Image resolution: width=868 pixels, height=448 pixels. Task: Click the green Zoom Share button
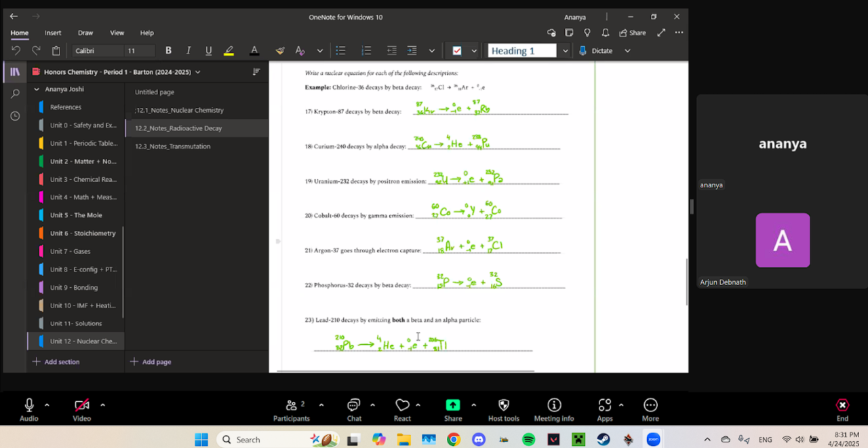click(x=452, y=410)
